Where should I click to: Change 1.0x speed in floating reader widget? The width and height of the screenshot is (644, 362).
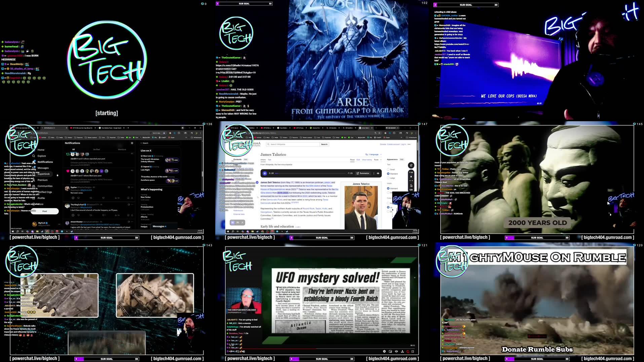(411, 190)
